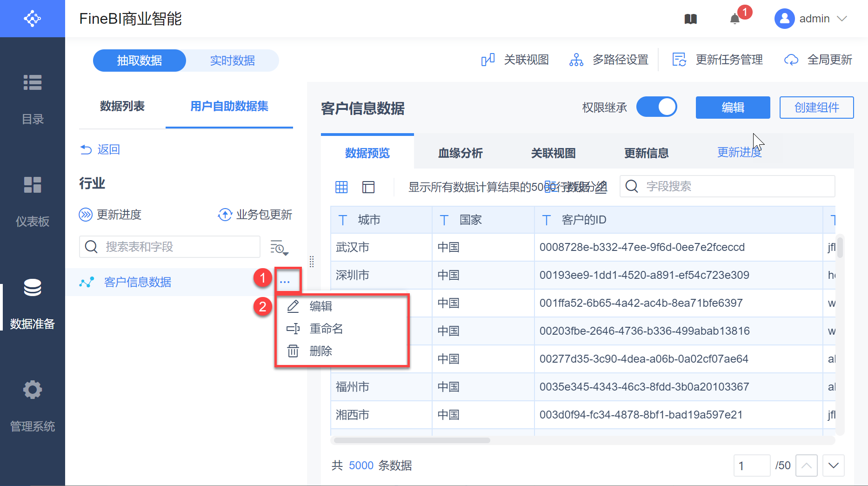Go to the previous page with the up arrow

(807, 466)
